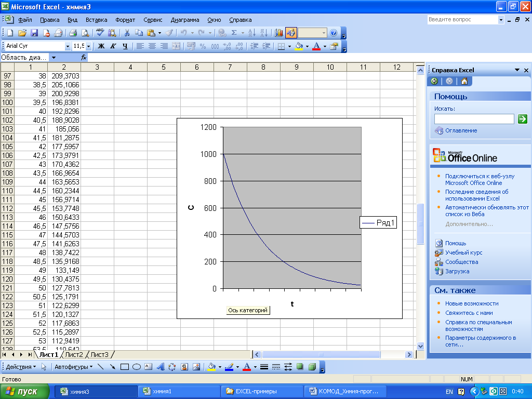Switch to the Лист2 sheet tab
This screenshot has width=532, height=399.
point(74,355)
